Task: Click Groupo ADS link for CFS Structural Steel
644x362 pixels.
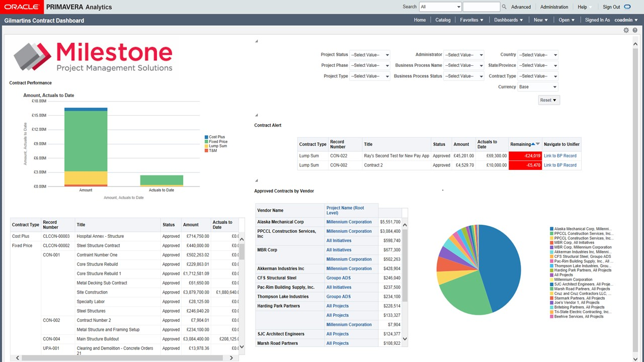Action: (339, 278)
